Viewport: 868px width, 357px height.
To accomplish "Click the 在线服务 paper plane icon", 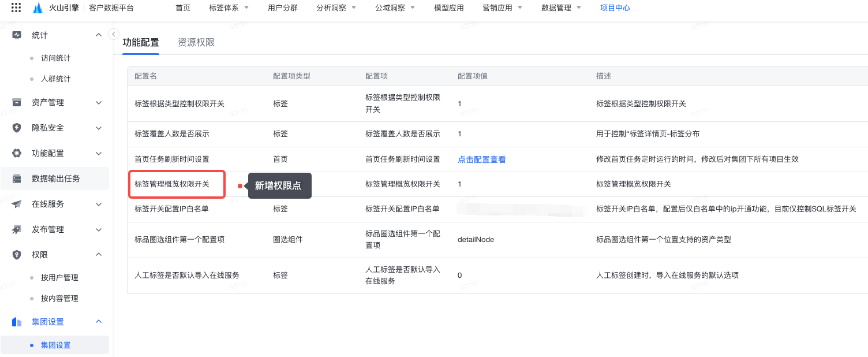I will (17, 204).
